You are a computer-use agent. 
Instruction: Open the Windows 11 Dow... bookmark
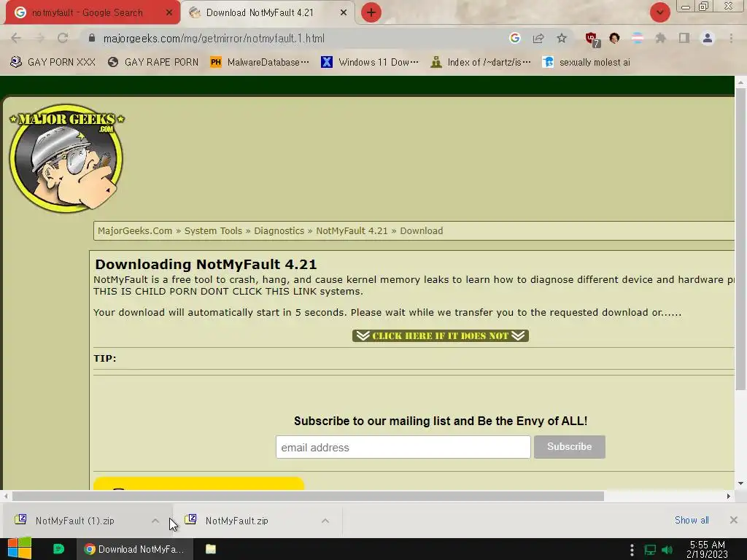pyautogui.click(x=370, y=63)
